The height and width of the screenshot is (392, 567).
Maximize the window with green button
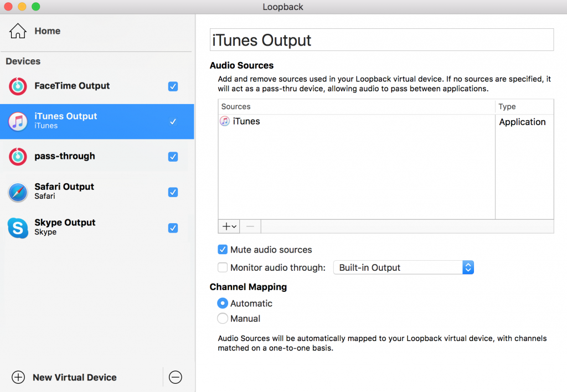point(36,7)
